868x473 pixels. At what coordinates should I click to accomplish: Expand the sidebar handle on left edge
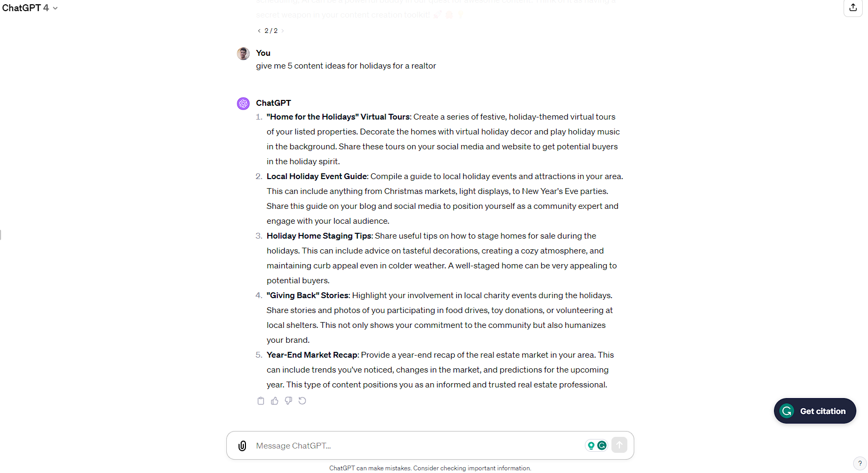[x=1, y=234]
